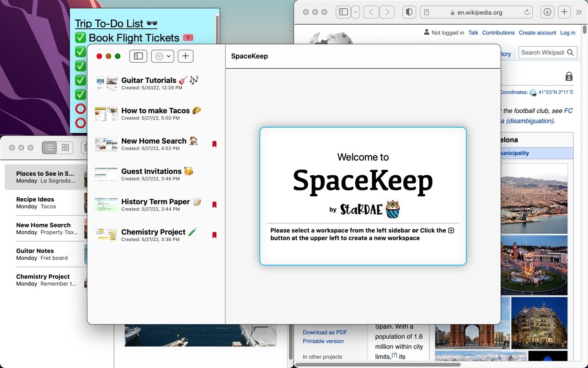588x368 pixels.
Task: Expand the chevron next to Safari's sidebar button
Action: tap(355, 12)
